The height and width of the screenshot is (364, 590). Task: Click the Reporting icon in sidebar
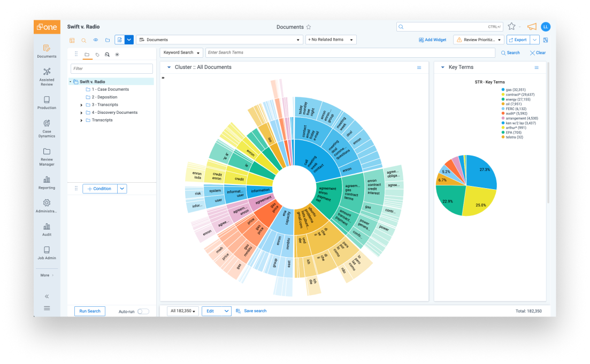(47, 182)
